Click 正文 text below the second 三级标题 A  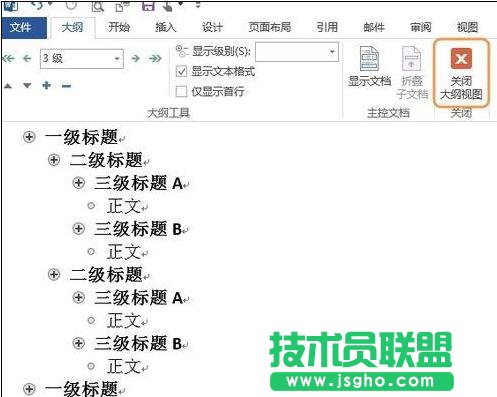tap(124, 321)
